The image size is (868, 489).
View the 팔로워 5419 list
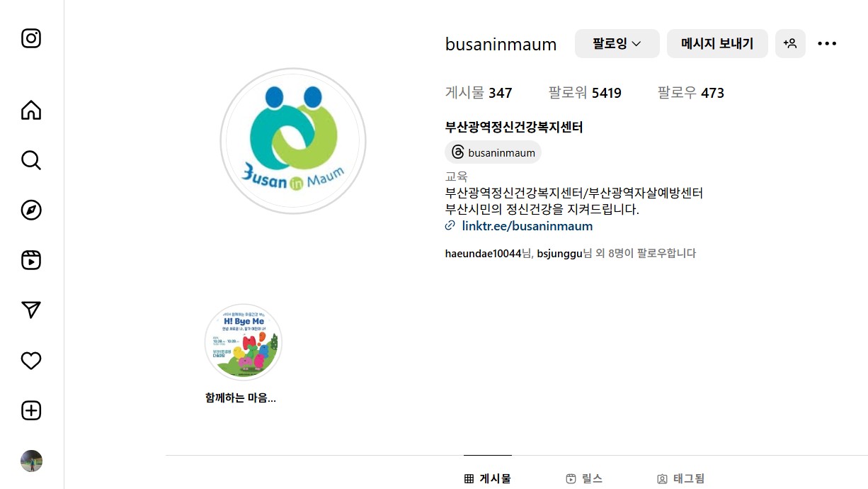[585, 93]
